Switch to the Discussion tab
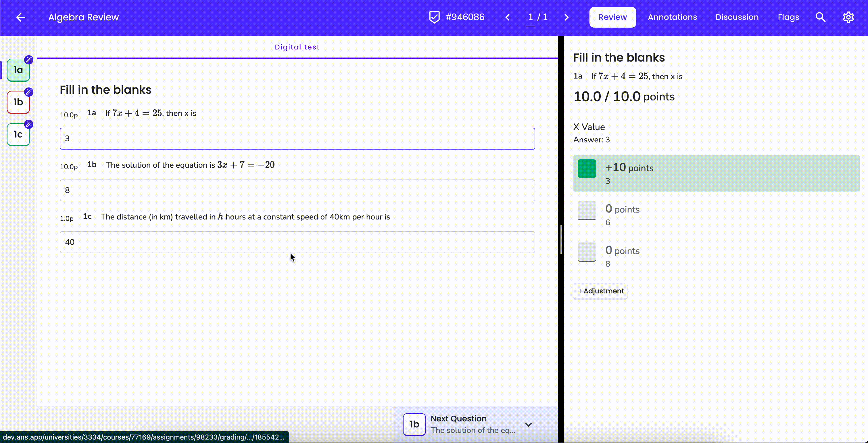Viewport: 868px width, 443px height. click(737, 17)
